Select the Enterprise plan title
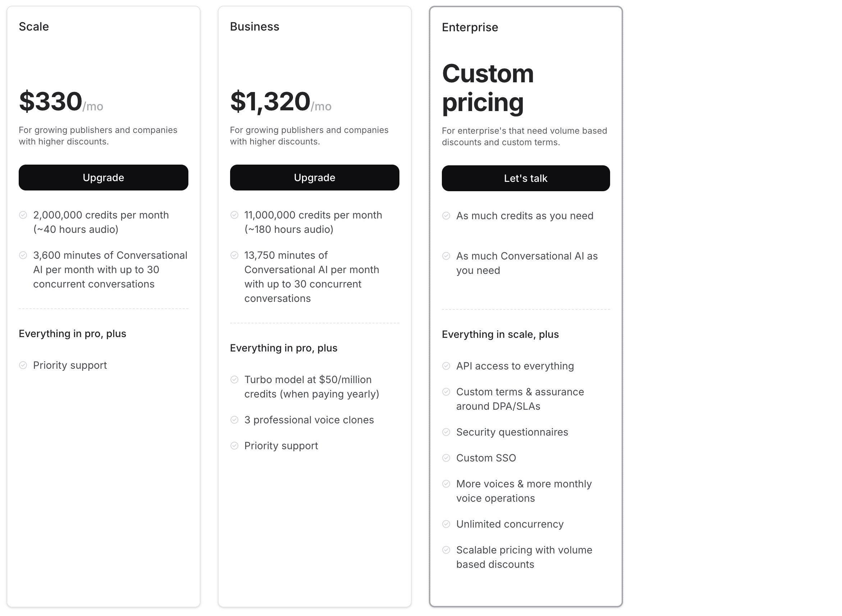Viewport: 842px width, 616px height. [x=470, y=27]
